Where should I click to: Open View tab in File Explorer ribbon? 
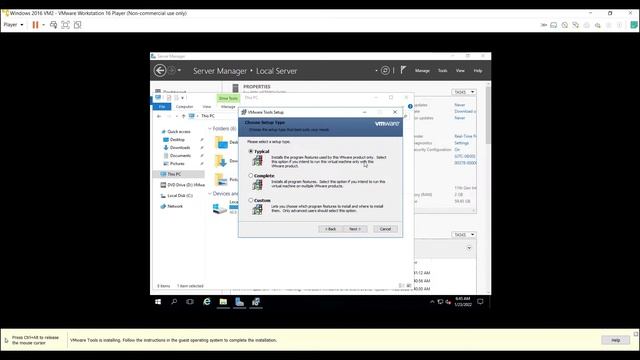tap(207, 107)
